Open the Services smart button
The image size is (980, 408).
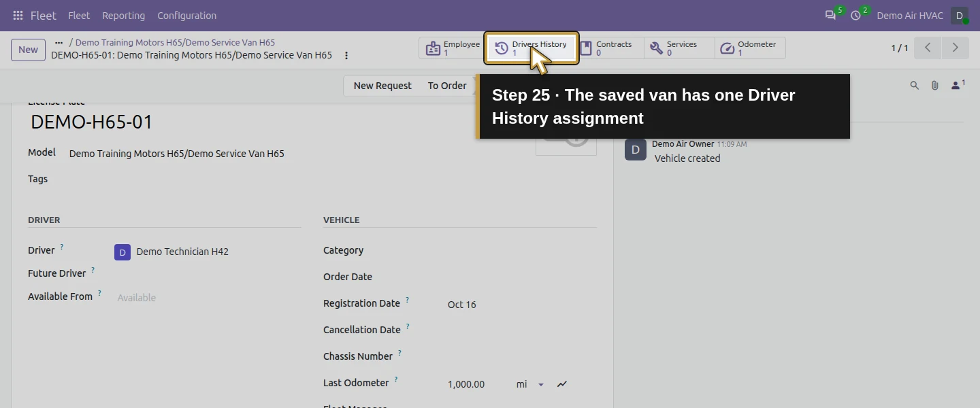679,48
